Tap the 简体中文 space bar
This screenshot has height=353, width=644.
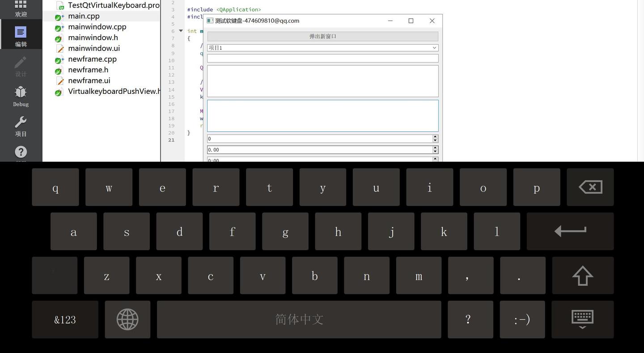click(x=299, y=319)
